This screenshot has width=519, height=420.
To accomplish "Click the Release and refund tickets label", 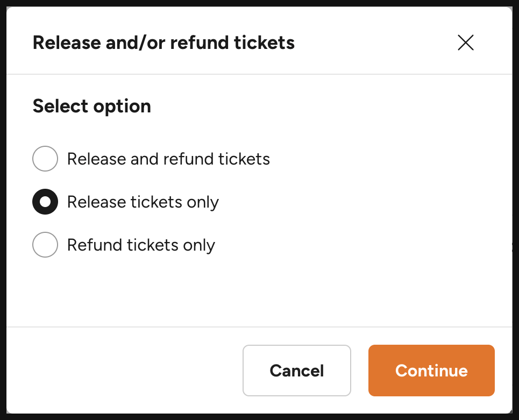I will coord(168,159).
